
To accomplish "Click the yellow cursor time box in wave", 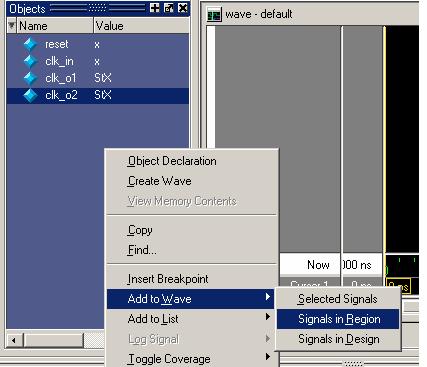I will click(x=398, y=286).
